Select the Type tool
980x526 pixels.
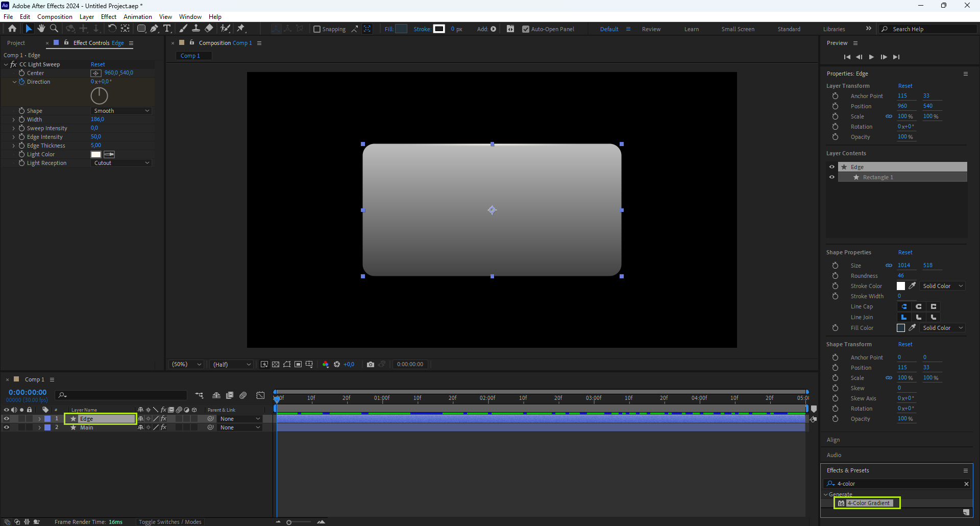(167, 29)
